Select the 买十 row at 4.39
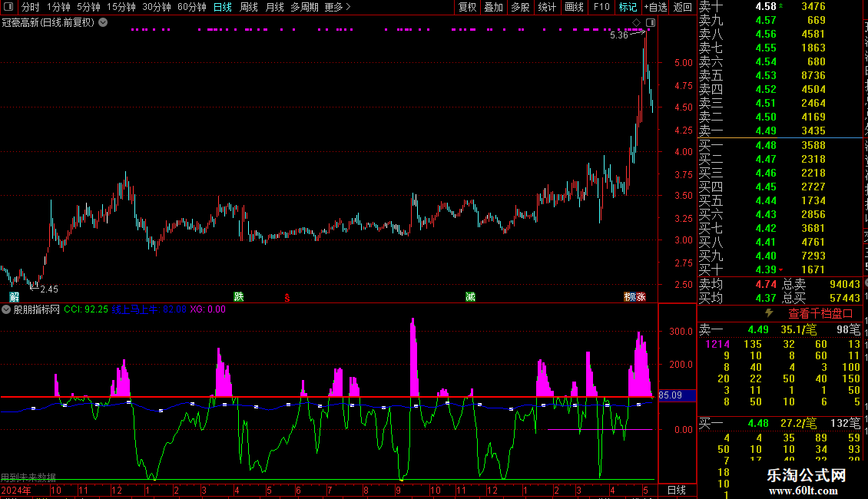 [x=780, y=269]
